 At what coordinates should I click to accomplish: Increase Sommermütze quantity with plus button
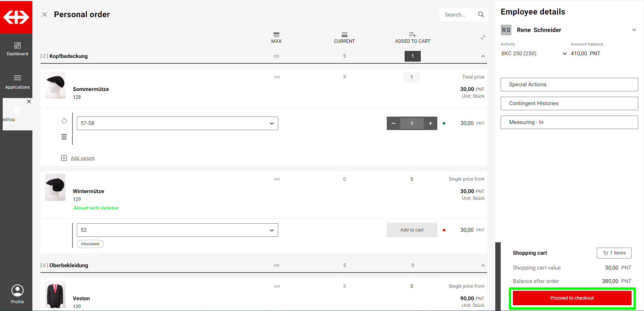[430, 123]
